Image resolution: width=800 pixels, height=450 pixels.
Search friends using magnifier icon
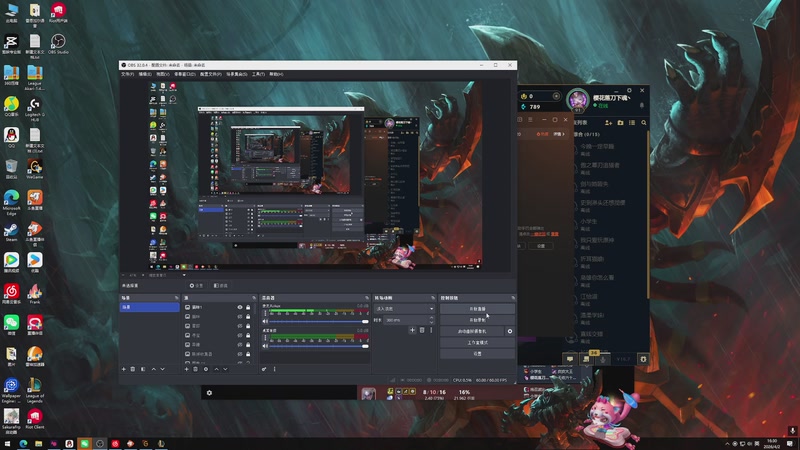click(644, 122)
